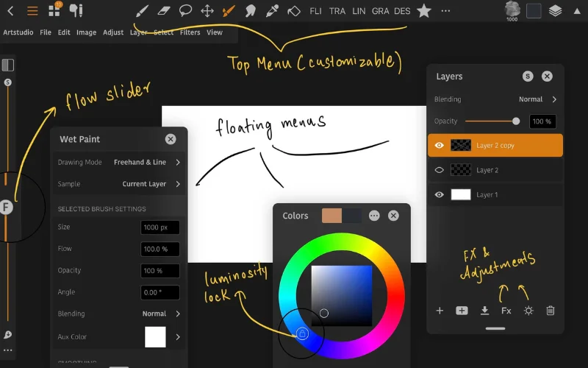
Task: Open the Filters menu
Action: [190, 32]
